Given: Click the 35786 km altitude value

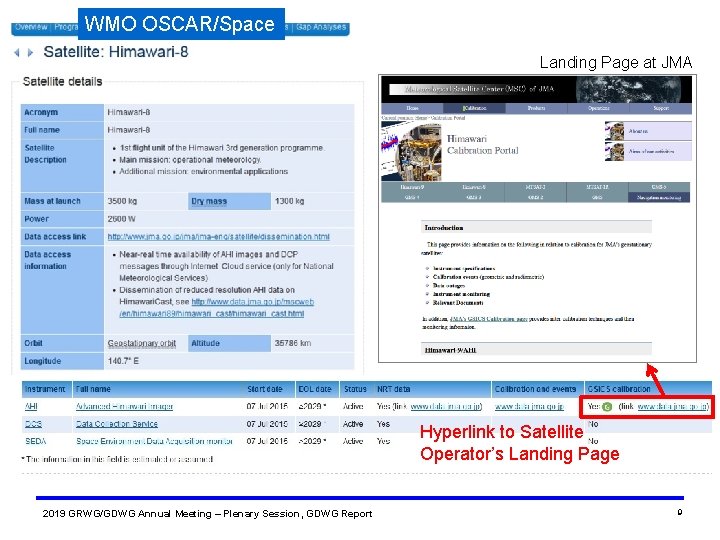Looking at the screenshot, I should (x=292, y=343).
